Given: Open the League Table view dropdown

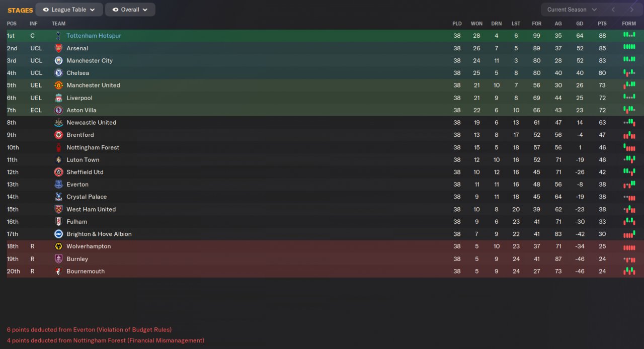Looking at the screenshot, I should tap(69, 10).
